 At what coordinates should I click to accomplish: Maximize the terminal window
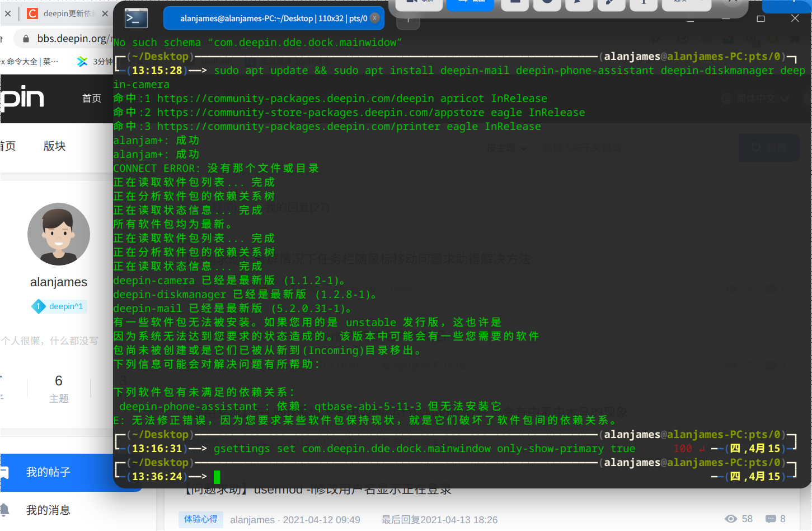coord(761,18)
